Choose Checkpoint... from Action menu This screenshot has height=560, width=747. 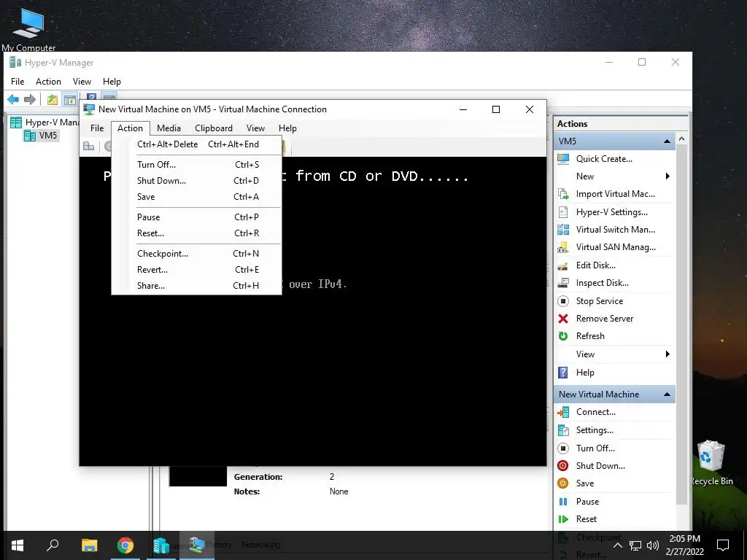coord(197,254)
